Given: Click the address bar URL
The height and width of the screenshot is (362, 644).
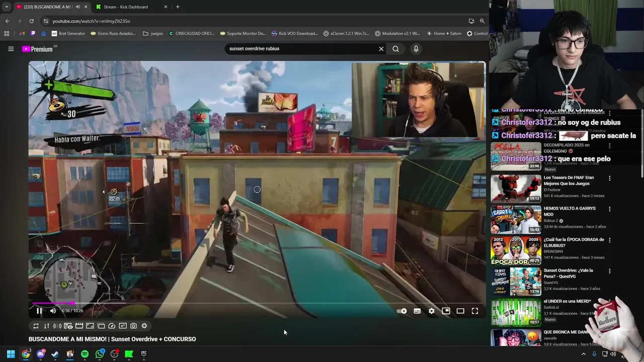Looking at the screenshot, I should tap(92, 21).
